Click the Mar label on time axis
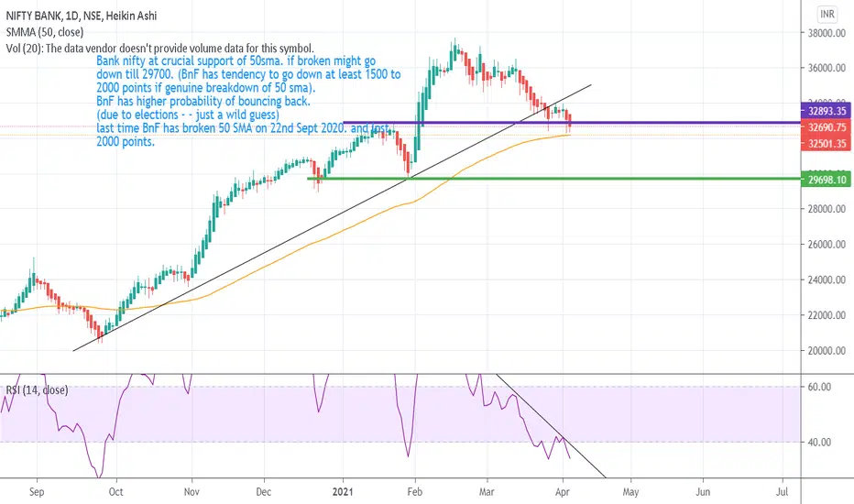The width and height of the screenshot is (854, 504). coord(487,492)
